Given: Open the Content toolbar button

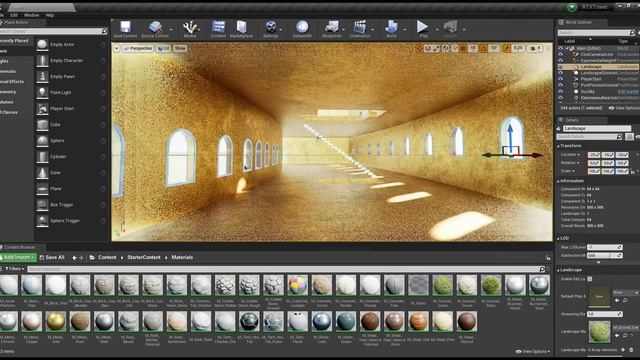Looking at the screenshot, I should coord(218,29).
